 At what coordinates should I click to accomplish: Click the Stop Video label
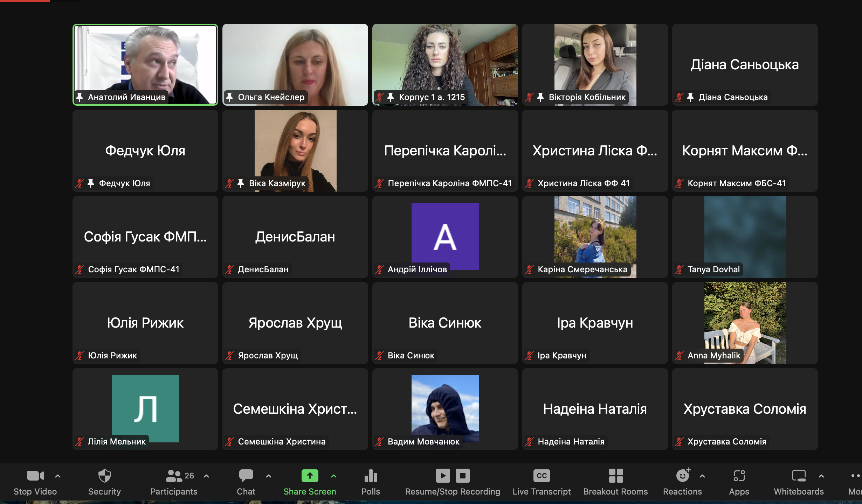[35, 491]
